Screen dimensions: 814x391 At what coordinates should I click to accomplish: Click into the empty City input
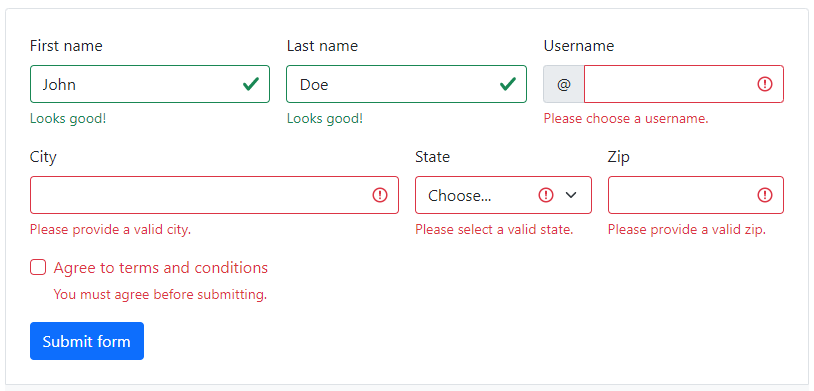[214, 195]
